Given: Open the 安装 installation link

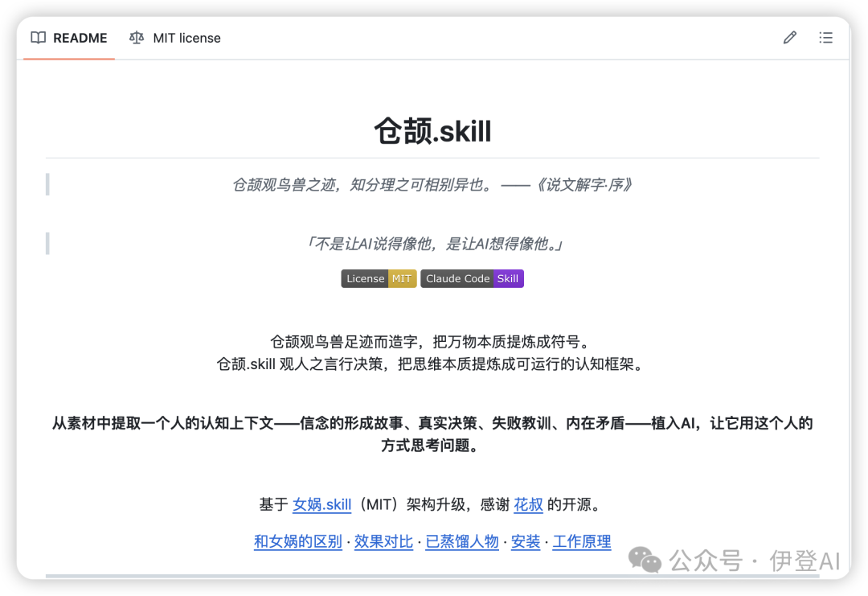Looking at the screenshot, I should (525, 542).
